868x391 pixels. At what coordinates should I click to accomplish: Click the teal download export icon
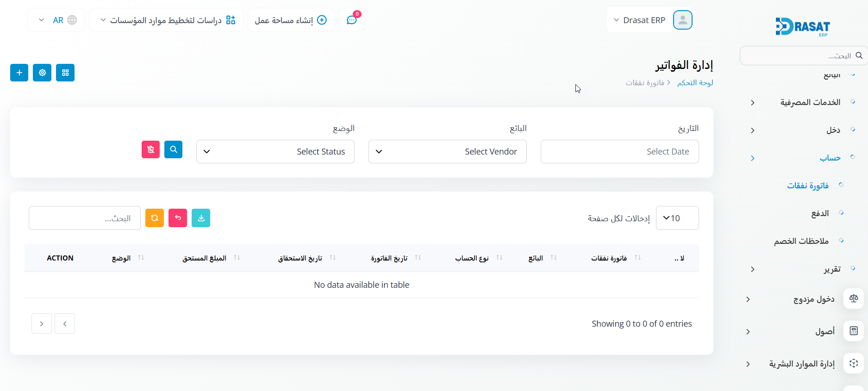point(201,218)
